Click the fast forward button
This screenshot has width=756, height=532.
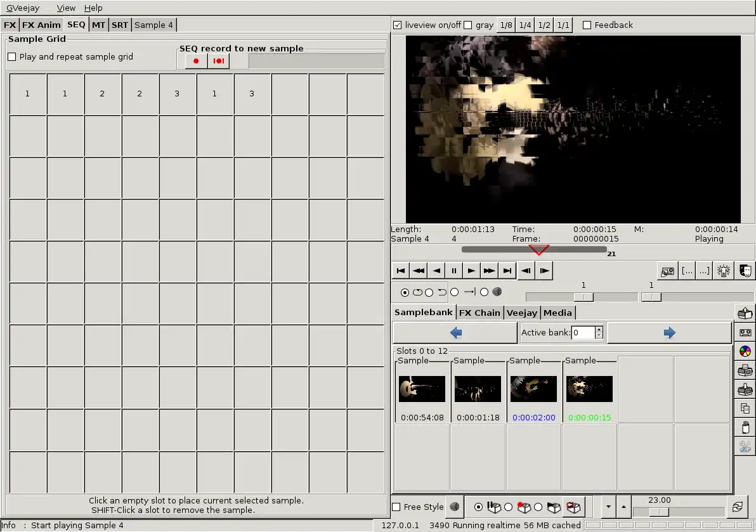point(490,271)
